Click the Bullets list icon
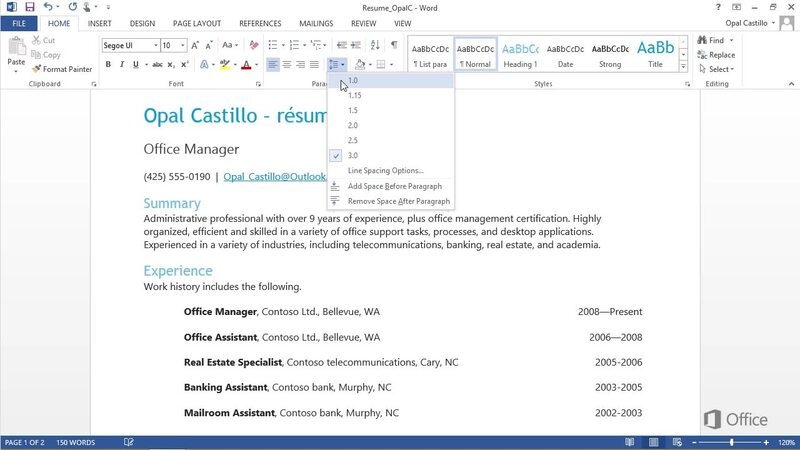This screenshot has width=800, height=450. 274,45
